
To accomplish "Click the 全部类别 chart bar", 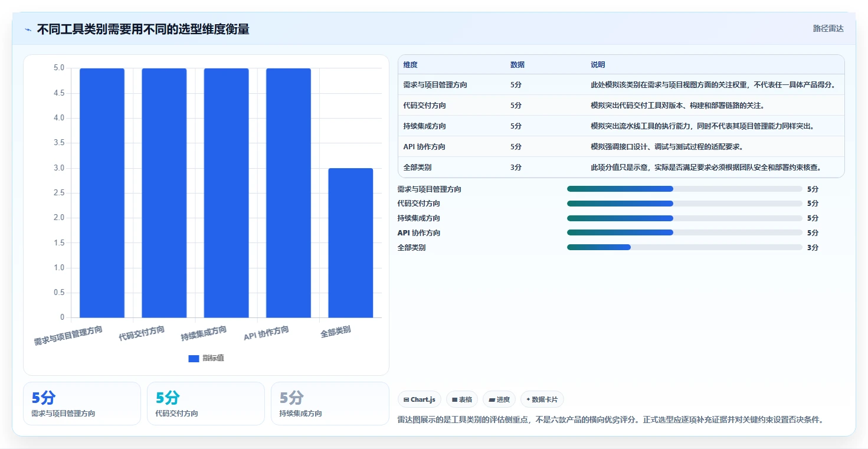I will pyautogui.click(x=351, y=243).
